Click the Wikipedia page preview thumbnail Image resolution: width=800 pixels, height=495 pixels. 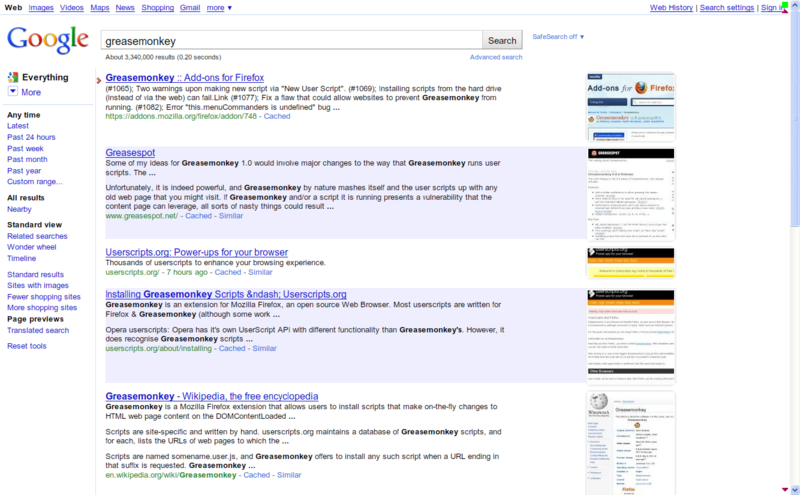point(631,443)
